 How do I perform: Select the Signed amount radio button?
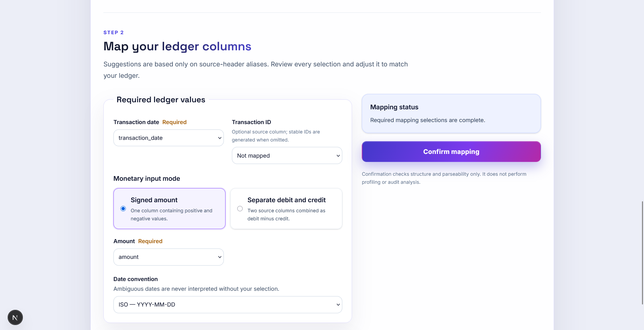coord(123,209)
